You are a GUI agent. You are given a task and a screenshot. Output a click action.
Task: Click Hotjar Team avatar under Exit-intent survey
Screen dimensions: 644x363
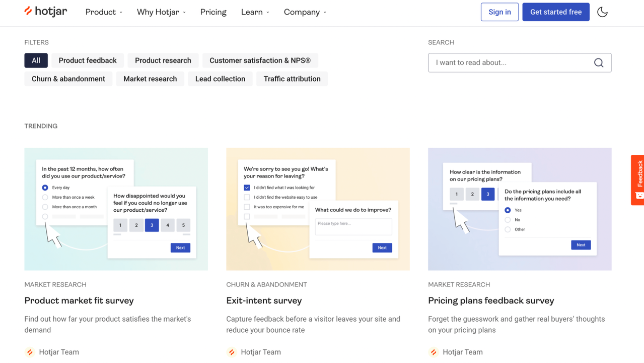point(232,352)
